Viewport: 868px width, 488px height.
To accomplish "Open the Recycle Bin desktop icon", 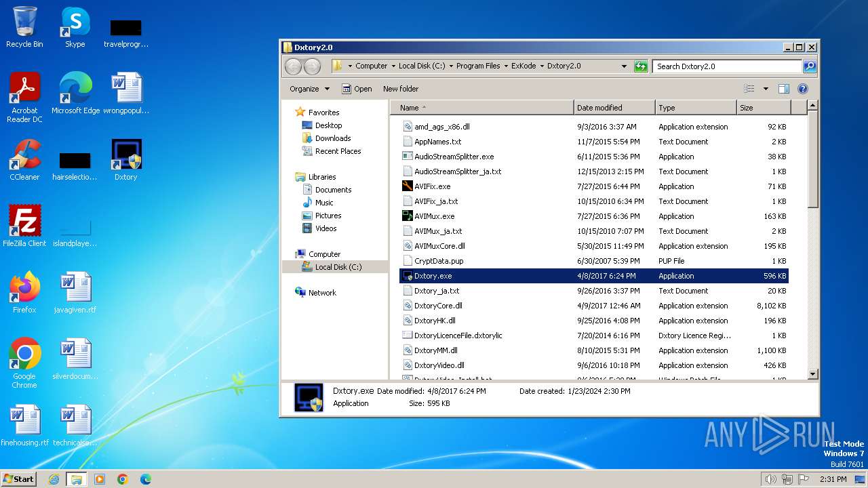I will click(24, 27).
